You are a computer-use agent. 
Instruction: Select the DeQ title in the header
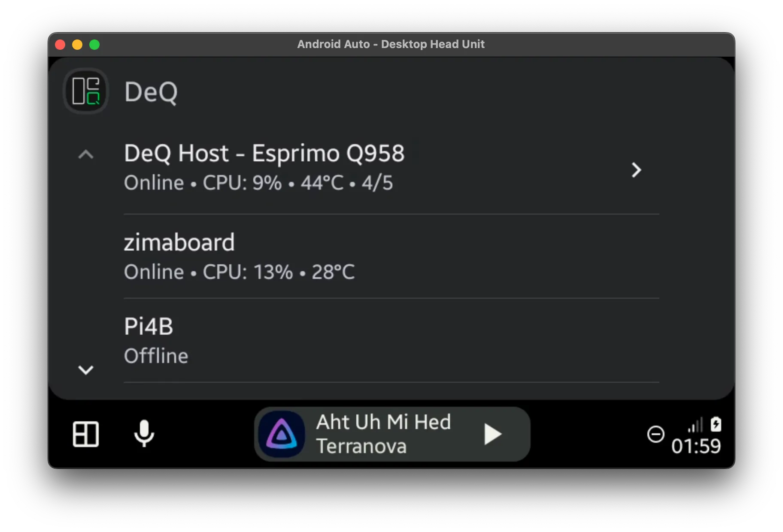tap(151, 92)
